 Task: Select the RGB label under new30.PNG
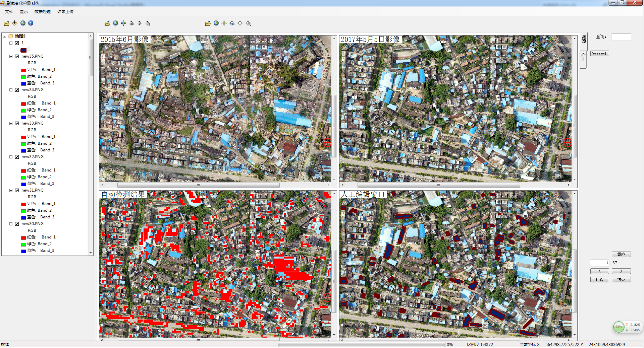[x=32, y=230]
